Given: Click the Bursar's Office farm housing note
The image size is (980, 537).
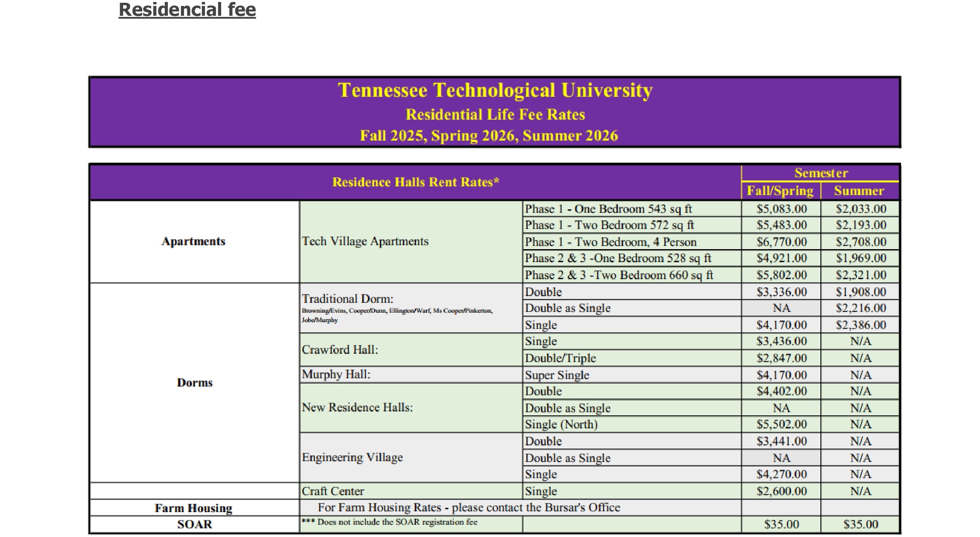Looking at the screenshot, I should tap(469, 507).
